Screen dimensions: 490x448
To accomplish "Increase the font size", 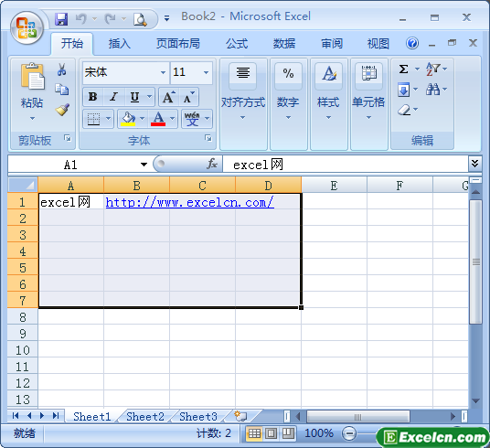I will click(169, 97).
